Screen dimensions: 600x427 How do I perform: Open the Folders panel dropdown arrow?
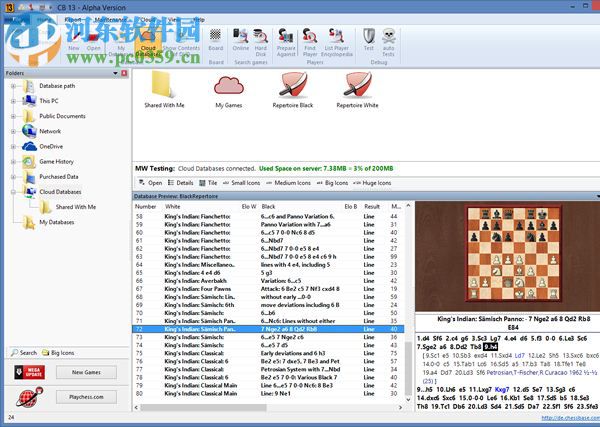pos(115,73)
